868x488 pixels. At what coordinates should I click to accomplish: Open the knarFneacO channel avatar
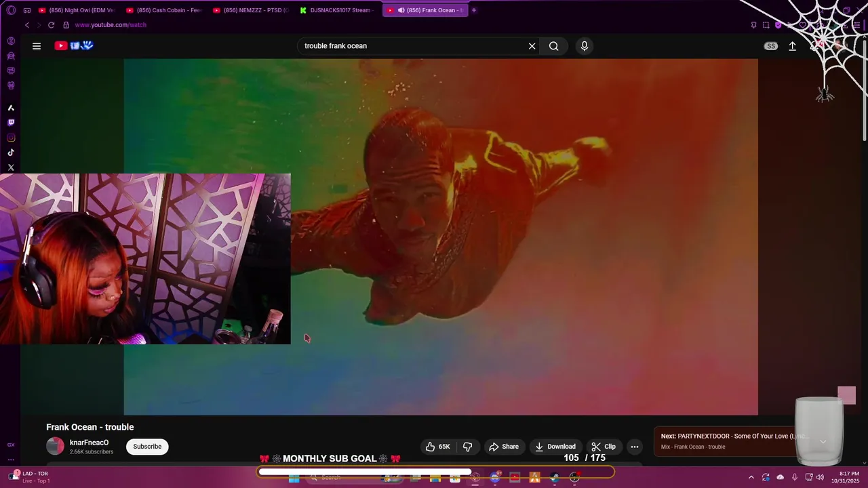pos(55,446)
